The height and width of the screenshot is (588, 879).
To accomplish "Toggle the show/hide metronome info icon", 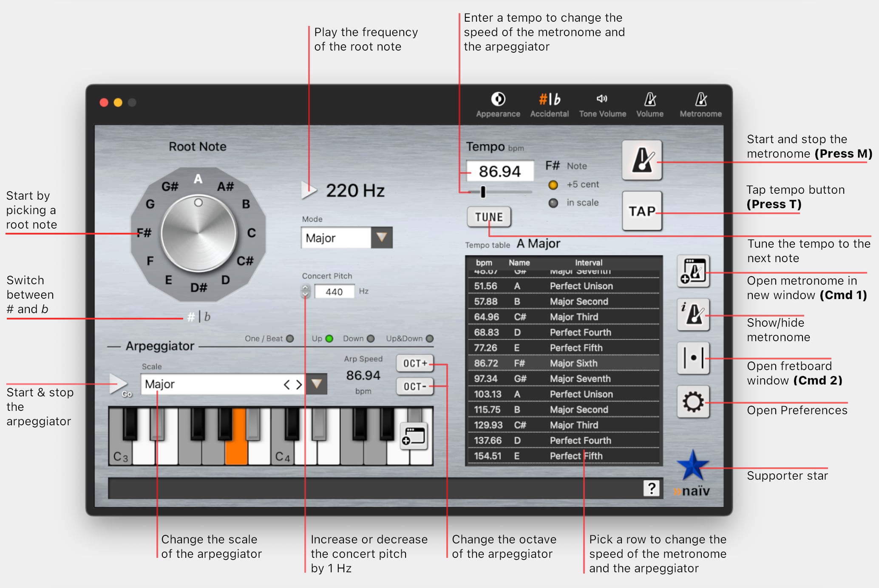I will [693, 315].
